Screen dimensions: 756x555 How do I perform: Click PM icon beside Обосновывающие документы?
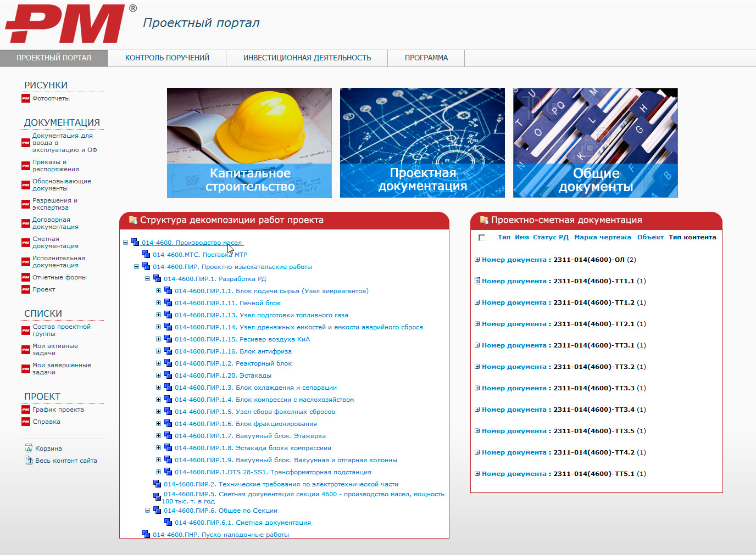[x=26, y=185]
